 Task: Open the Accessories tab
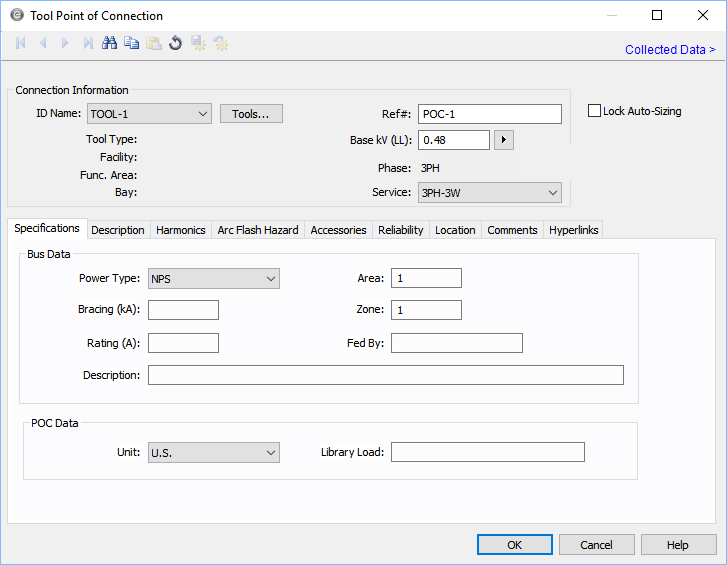point(338,230)
